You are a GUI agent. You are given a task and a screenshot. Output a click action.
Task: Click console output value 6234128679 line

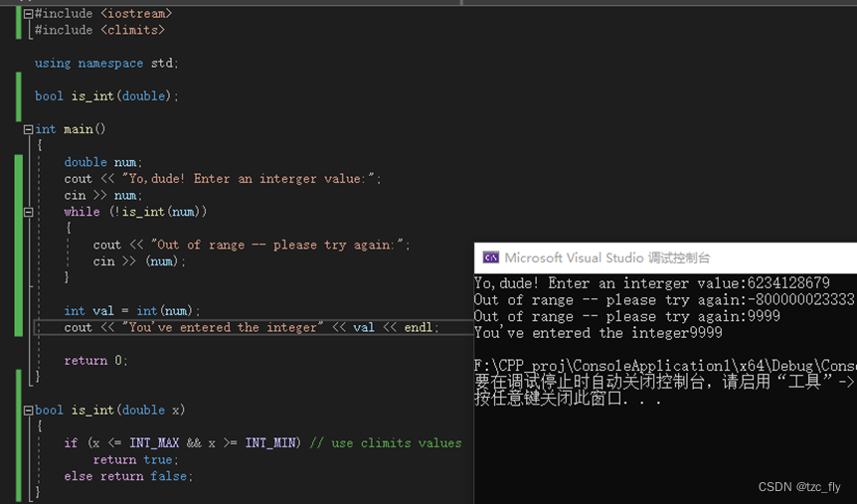coord(652,283)
